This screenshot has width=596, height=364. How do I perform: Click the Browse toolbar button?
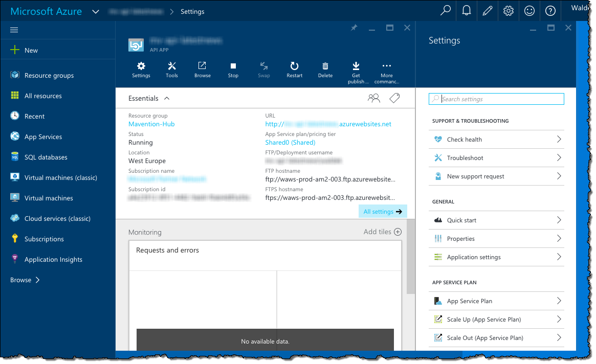tap(202, 70)
